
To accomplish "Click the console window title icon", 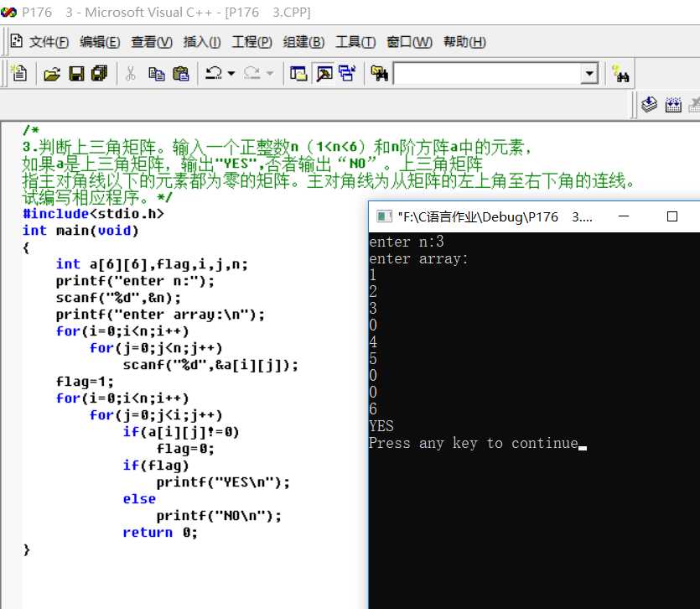I will click(x=384, y=216).
